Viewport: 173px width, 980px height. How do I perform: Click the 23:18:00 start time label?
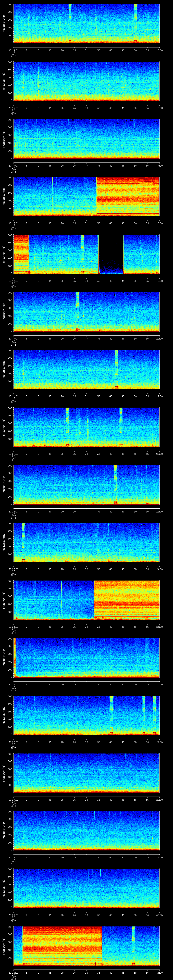coord(13,281)
